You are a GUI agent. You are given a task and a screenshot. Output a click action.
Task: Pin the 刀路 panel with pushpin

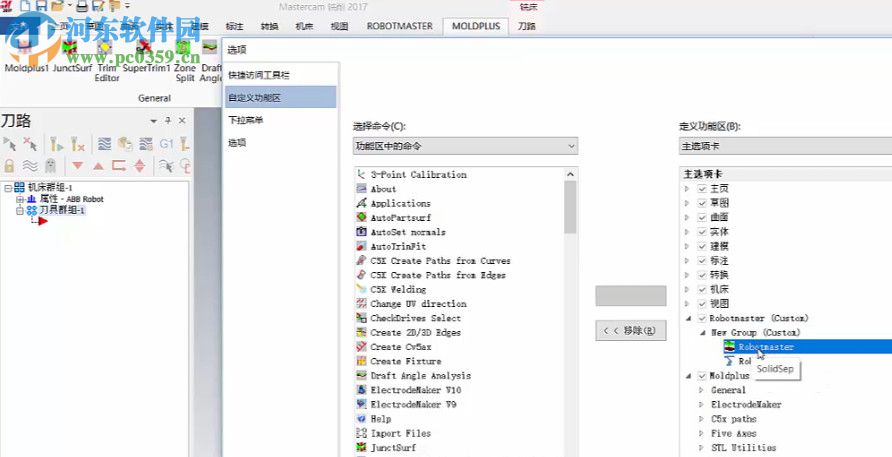[x=168, y=121]
